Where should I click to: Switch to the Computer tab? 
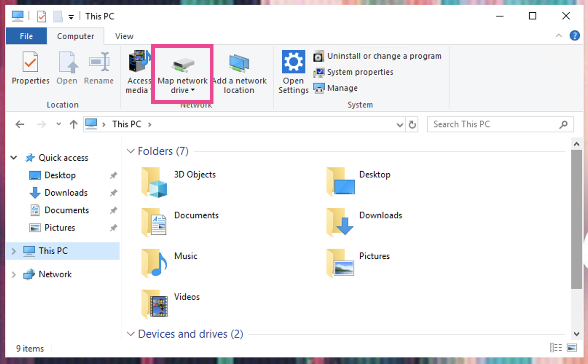[75, 36]
